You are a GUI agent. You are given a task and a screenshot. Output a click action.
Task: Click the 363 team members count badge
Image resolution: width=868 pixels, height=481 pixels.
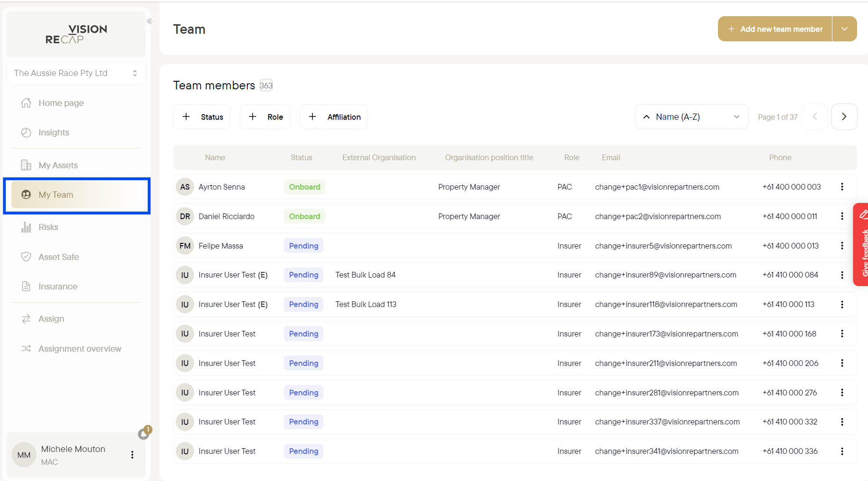pos(266,86)
